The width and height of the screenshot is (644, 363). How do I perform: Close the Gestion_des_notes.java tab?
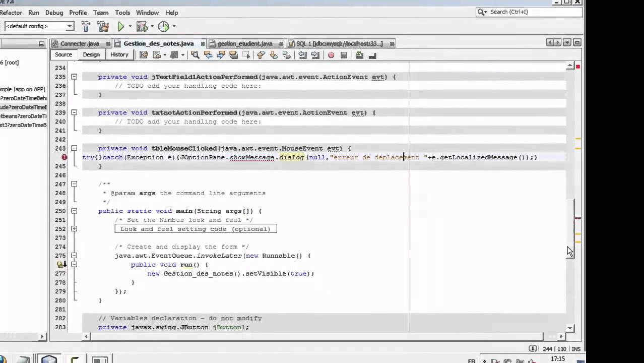pos(203,44)
